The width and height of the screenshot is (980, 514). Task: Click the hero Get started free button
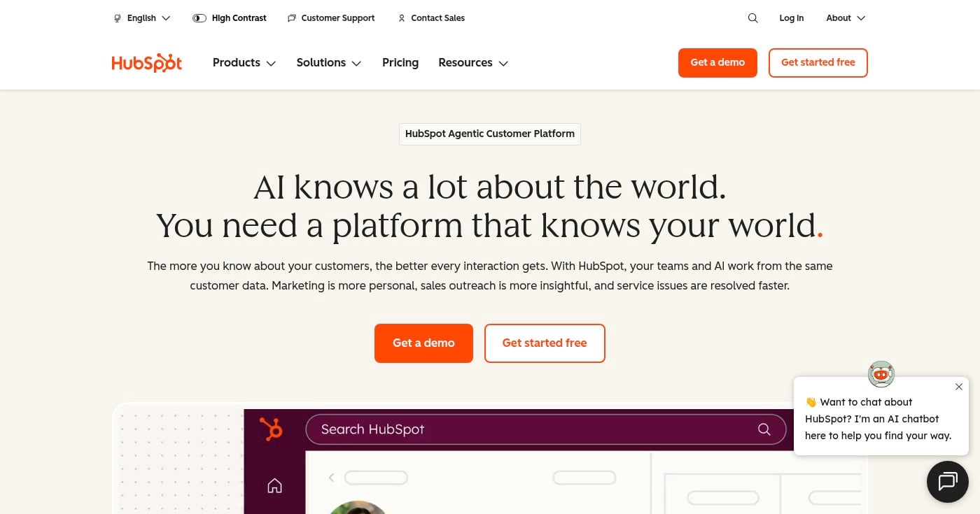pyautogui.click(x=545, y=343)
